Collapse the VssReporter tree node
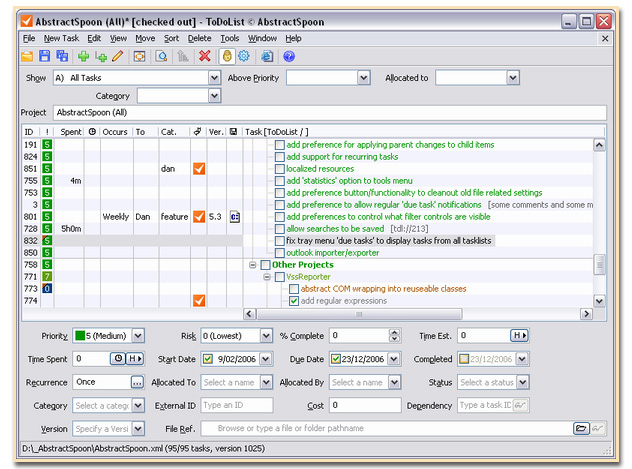 click(x=267, y=277)
